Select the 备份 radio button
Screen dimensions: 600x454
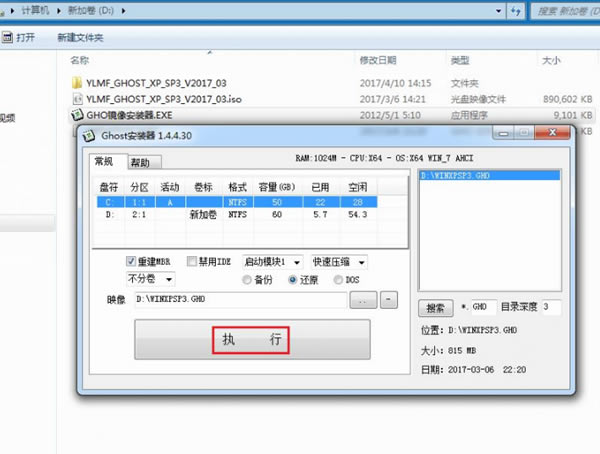click(x=247, y=280)
